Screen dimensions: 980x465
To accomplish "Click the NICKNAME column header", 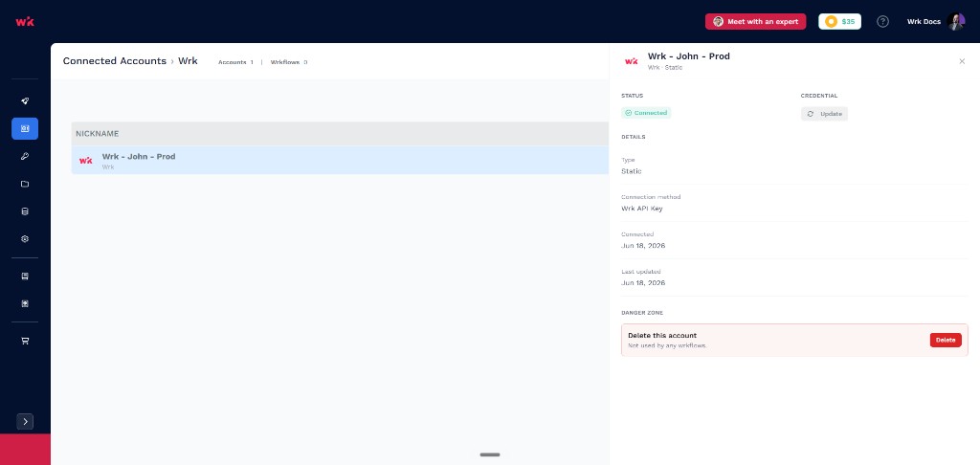I will click(x=98, y=134).
